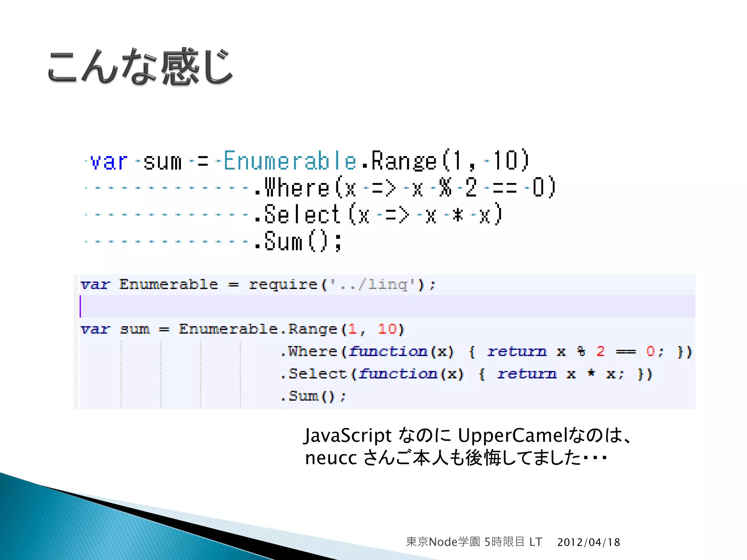The image size is (747, 560).
Task: Click the large '.Sum();' line in C# code
Action: point(298,241)
